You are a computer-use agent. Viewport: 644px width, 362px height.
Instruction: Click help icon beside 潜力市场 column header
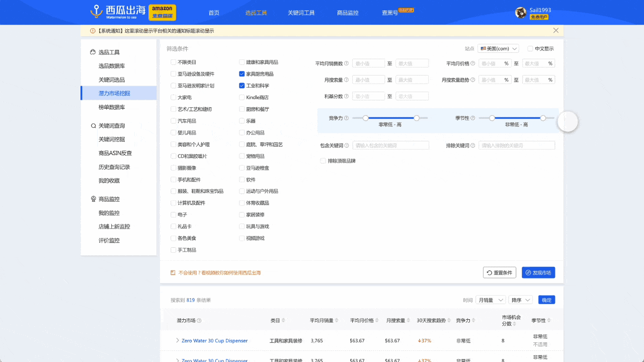pyautogui.click(x=199, y=321)
